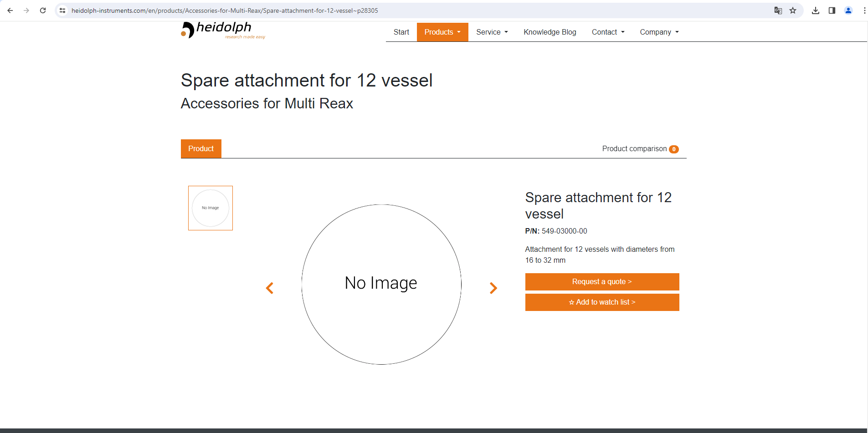Go back to the previous page
Image resolution: width=868 pixels, height=433 pixels.
point(10,10)
